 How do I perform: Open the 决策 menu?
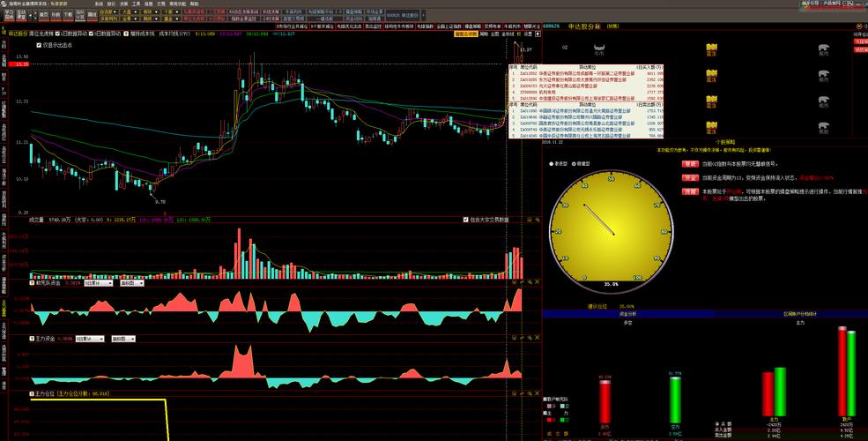(122, 4)
